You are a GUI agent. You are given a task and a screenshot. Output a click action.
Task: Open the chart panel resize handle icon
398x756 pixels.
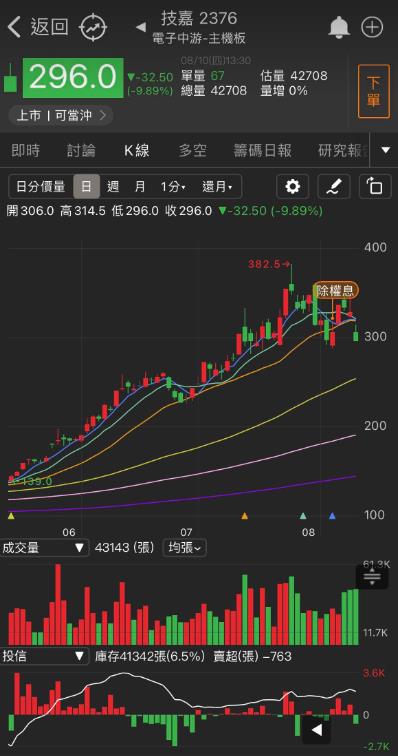[x=372, y=577]
